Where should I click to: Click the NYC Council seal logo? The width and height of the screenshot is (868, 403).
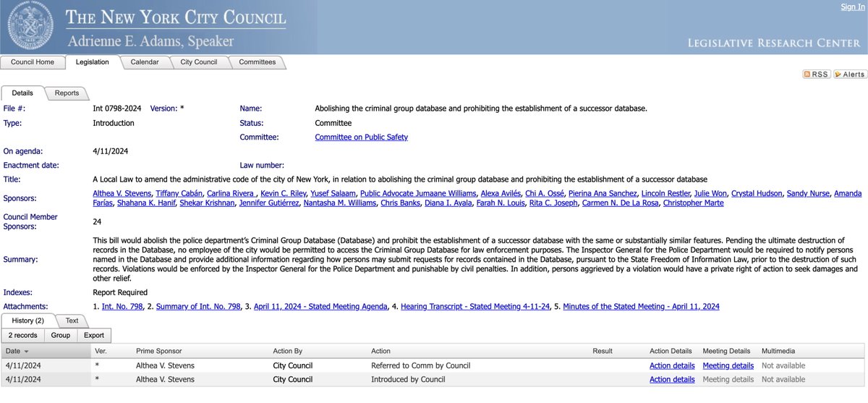tap(31, 26)
